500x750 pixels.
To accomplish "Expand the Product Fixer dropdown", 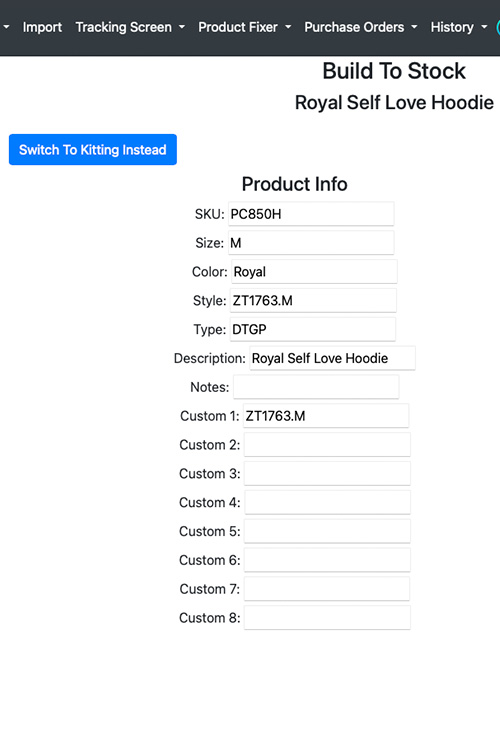I will tap(244, 27).
